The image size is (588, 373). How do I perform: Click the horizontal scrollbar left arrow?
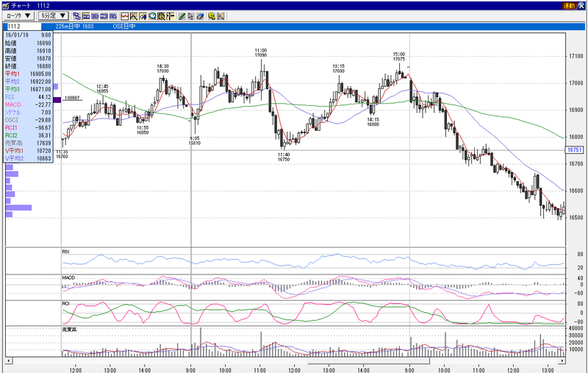point(8,361)
